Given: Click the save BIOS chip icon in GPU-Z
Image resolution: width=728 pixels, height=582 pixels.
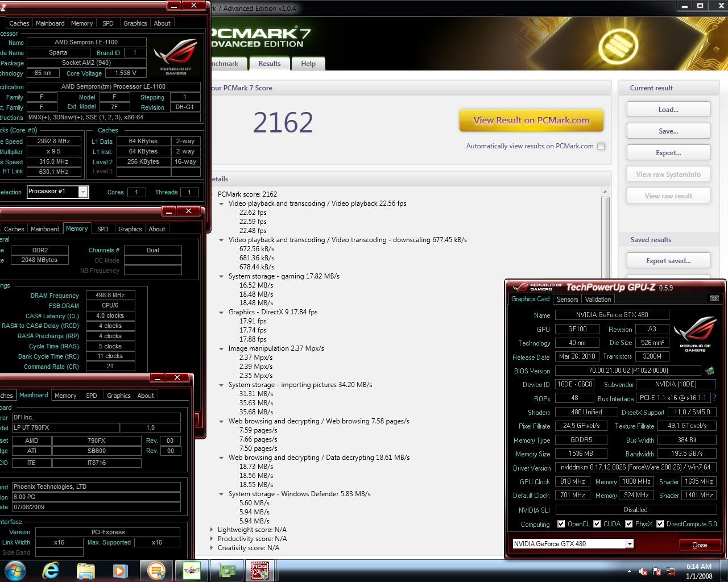Looking at the screenshot, I should click(x=710, y=371).
